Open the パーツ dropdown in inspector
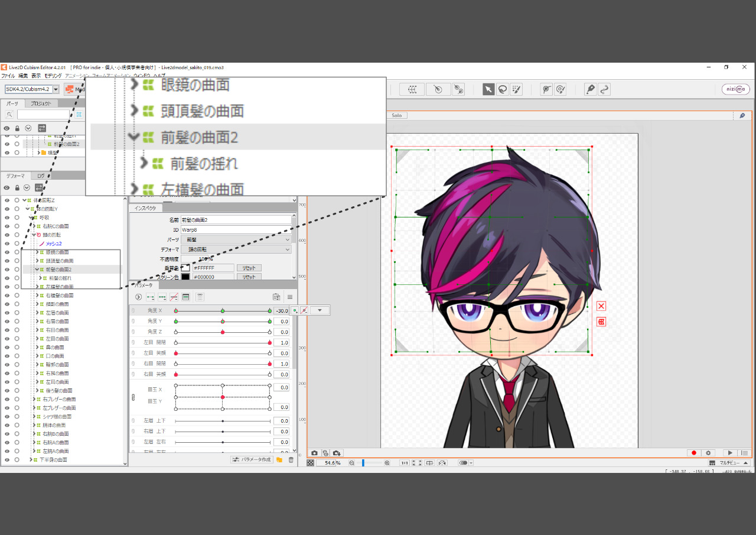756x535 pixels. click(x=236, y=239)
